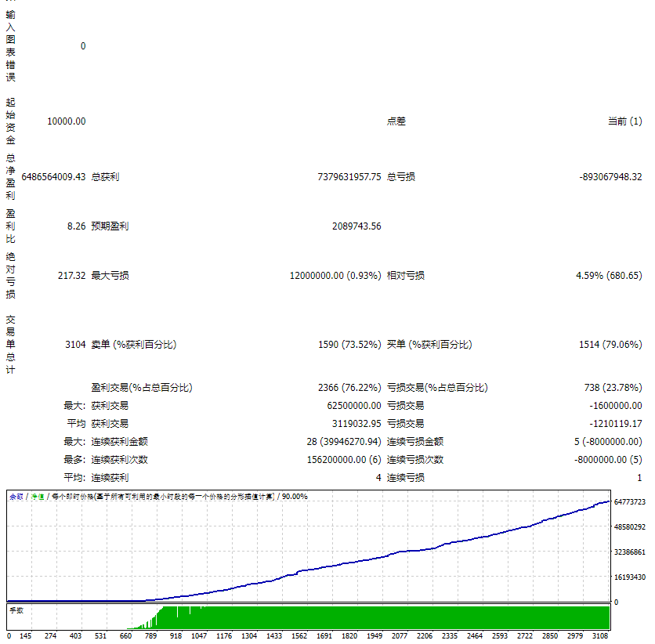The height and width of the screenshot is (644, 655).
Task: Select the 总获利 value 7379631957.75
Action: (x=349, y=177)
